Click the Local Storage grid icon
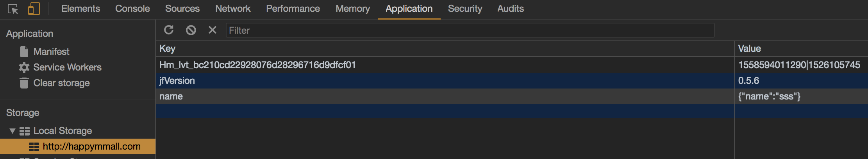This screenshot has height=159, width=868. pos(25,131)
